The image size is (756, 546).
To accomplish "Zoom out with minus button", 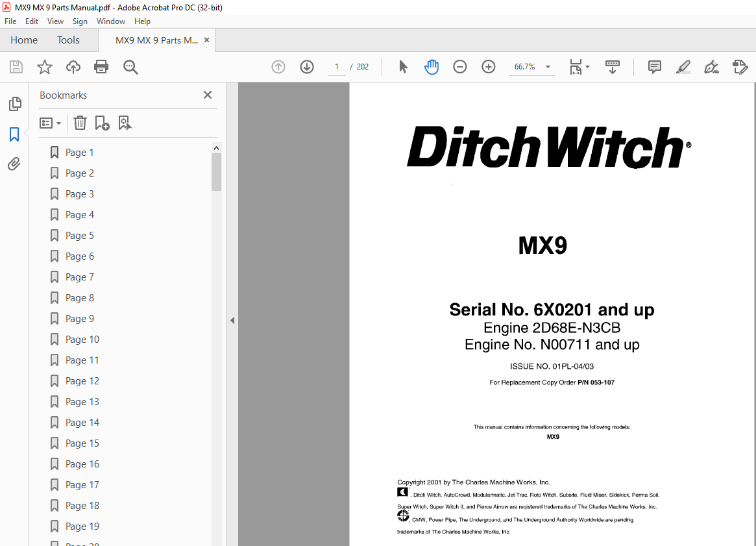I will click(x=460, y=67).
